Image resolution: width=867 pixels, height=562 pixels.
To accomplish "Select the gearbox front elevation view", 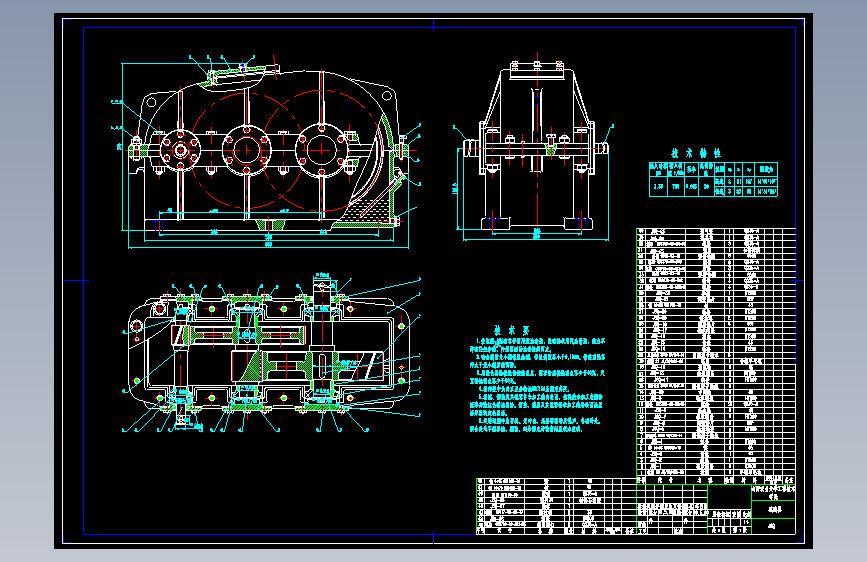I will coord(268,152).
